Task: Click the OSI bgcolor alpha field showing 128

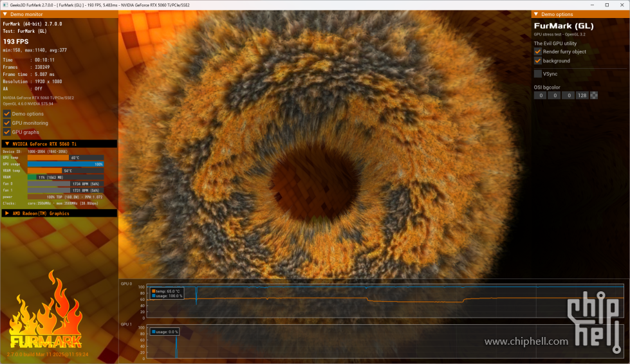Action: [x=582, y=95]
